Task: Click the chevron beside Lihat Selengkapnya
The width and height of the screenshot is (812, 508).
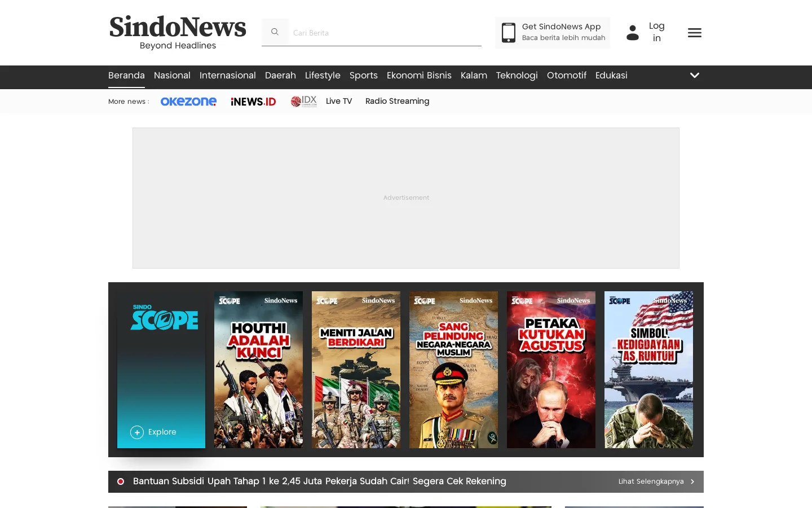Action: click(692, 481)
